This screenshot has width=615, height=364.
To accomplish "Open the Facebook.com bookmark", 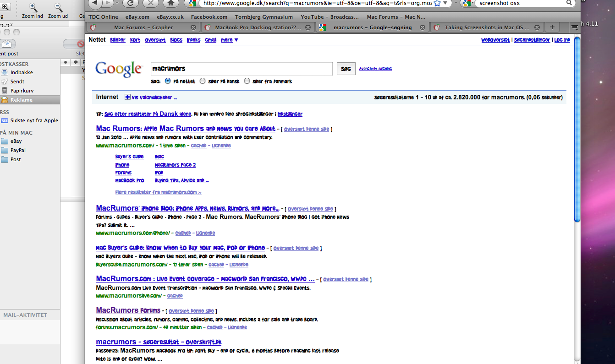I will click(x=209, y=17).
